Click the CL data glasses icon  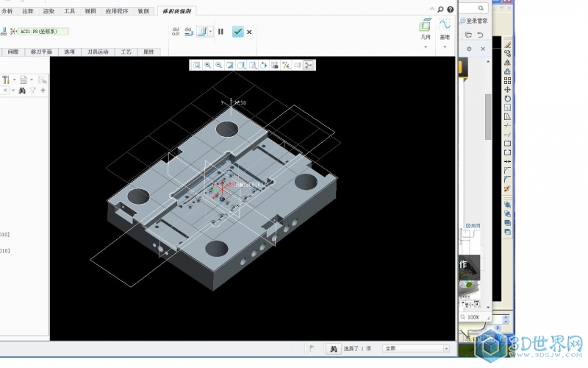pos(176,32)
